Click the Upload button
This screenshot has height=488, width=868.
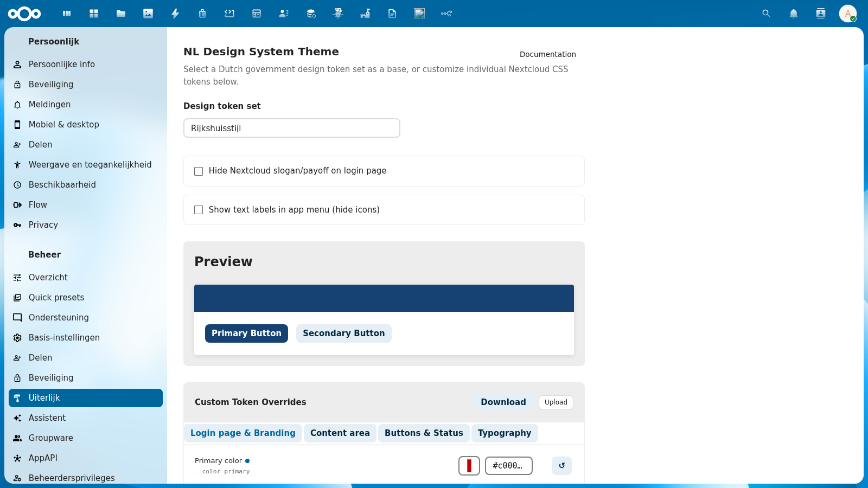coord(556,402)
